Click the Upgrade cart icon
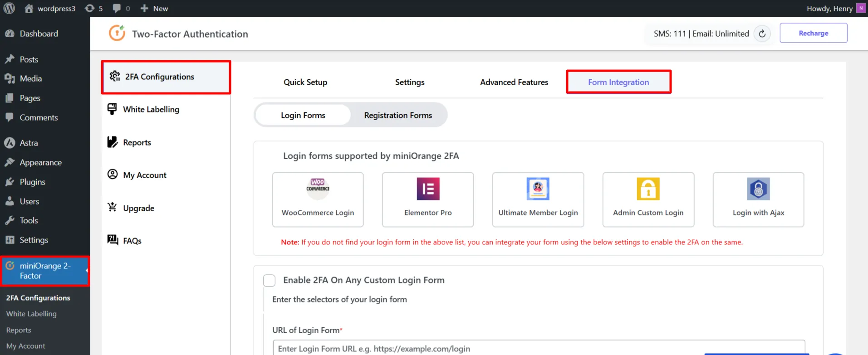Image resolution: width=868 pixels, height=355 pixels. coord(112,207)
